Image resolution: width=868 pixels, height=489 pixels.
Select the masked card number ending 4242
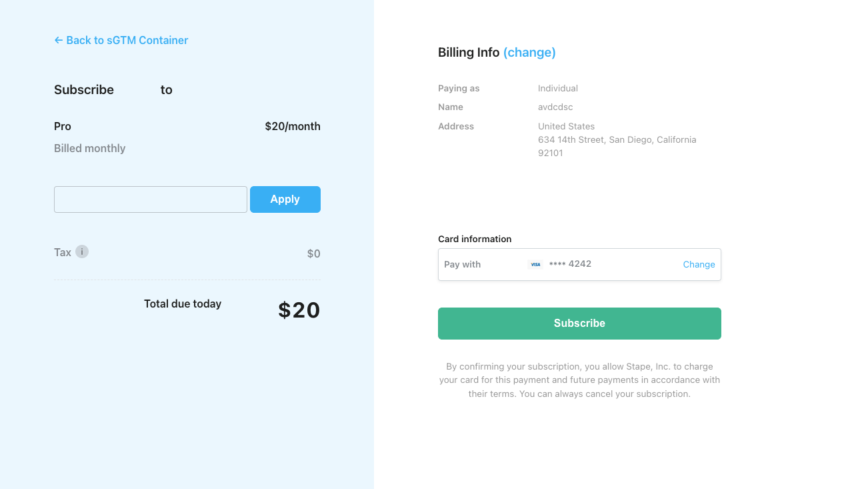click(x=570, y=264)
